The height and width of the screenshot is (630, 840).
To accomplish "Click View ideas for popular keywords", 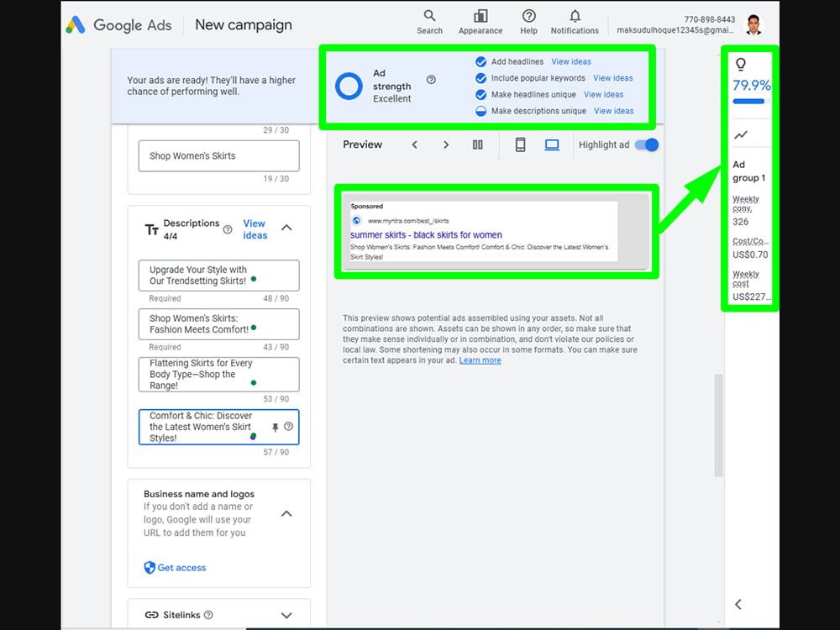I will coord(613,78).
